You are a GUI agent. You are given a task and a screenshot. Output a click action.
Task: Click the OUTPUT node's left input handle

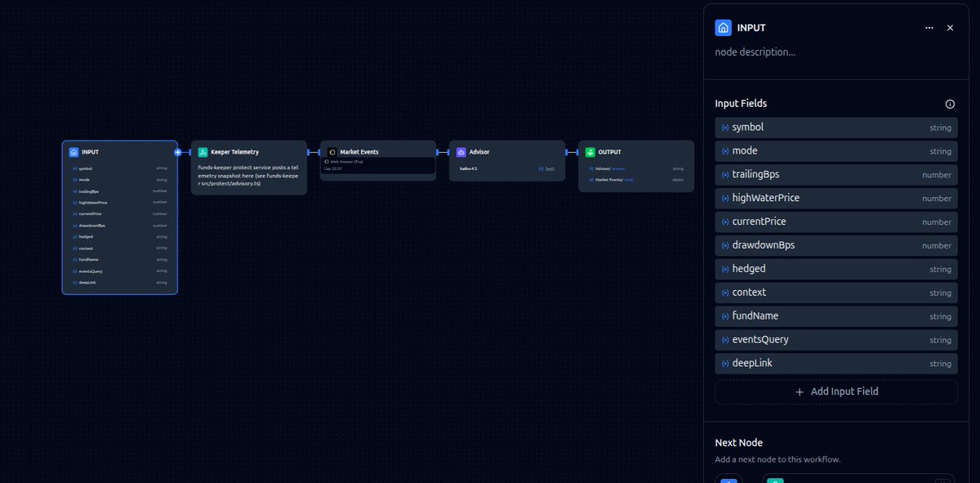(x=577, y=152)
